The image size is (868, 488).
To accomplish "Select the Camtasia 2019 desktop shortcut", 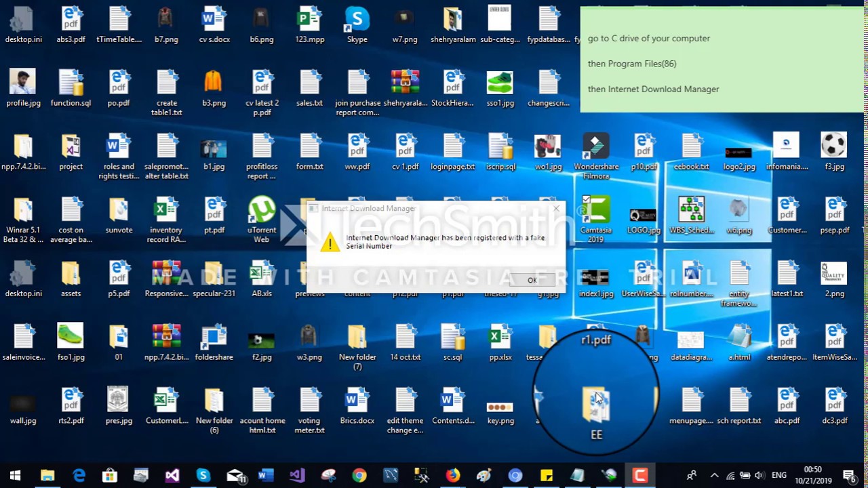I will (596, 220).
